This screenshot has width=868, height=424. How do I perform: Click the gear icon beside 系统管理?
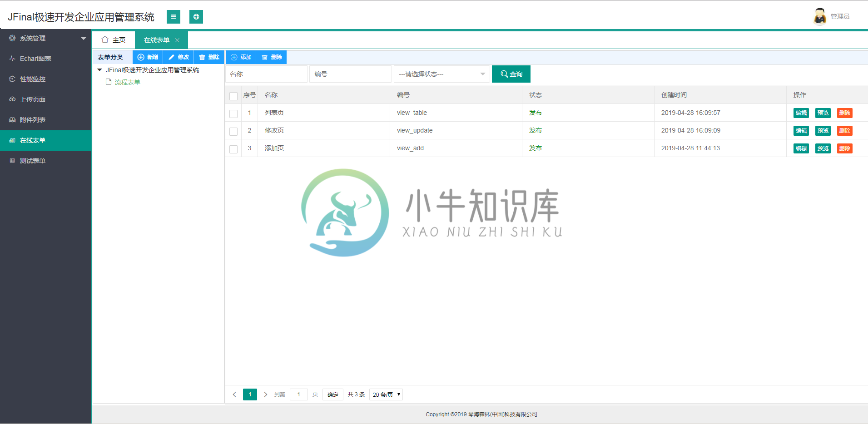12,38
